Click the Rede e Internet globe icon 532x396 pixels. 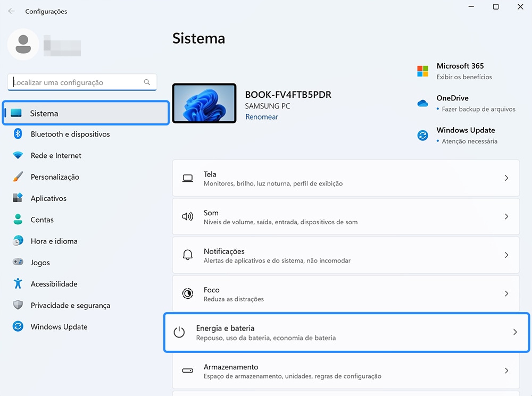coord(18,155)
